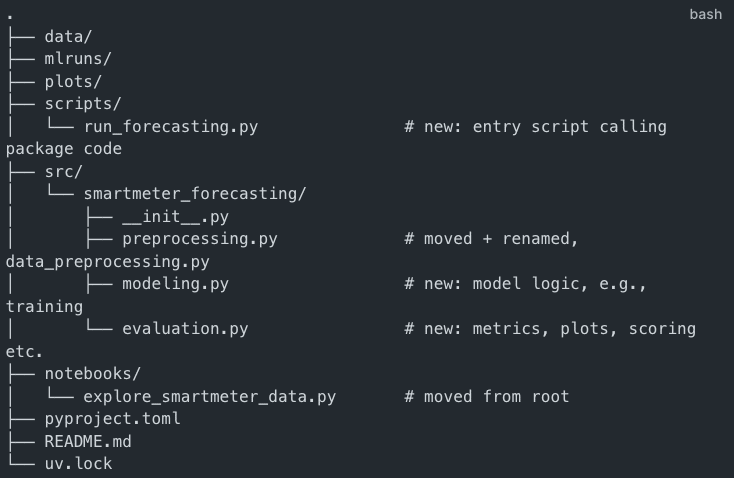Click run_forecasting.py file name

coord(171,127)
